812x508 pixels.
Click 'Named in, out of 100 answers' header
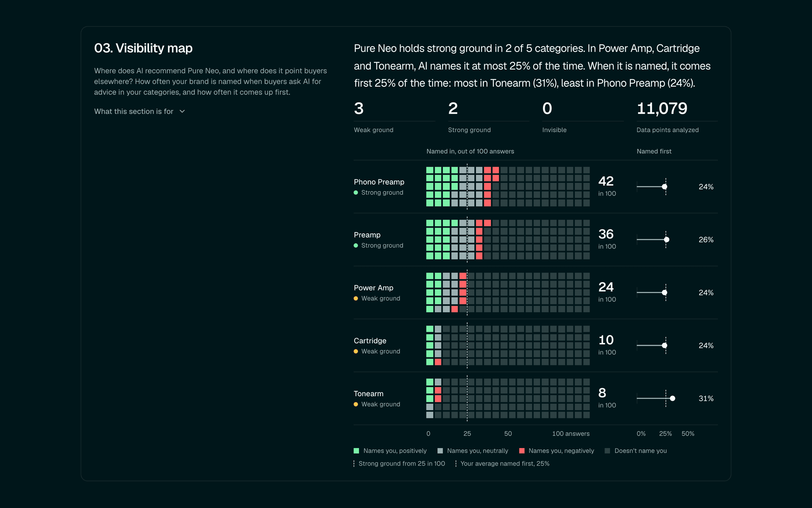(x=470, y=151)
